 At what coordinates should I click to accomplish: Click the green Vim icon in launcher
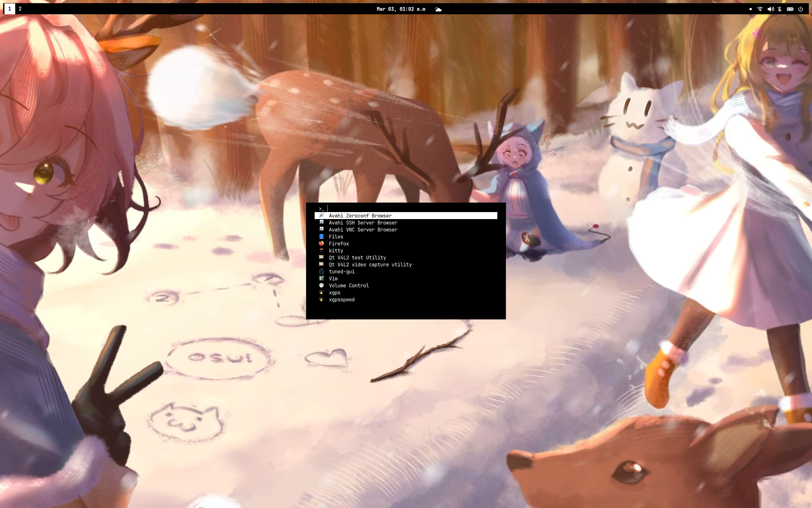pyautogui.click(x=321, y=278)
